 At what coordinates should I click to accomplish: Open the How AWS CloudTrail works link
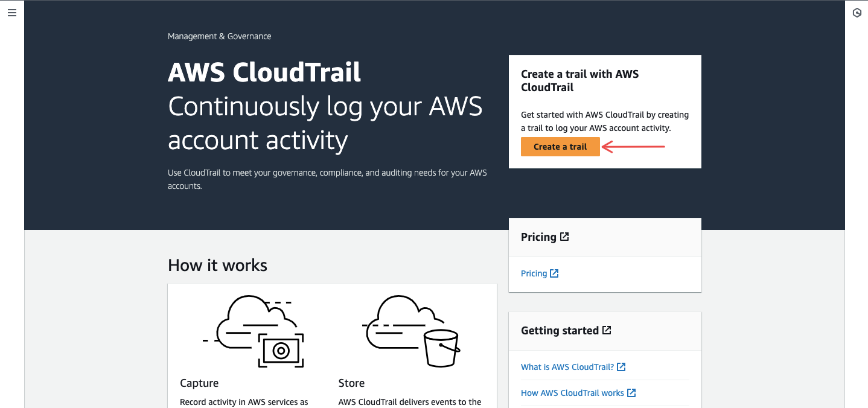pos(573,392)
